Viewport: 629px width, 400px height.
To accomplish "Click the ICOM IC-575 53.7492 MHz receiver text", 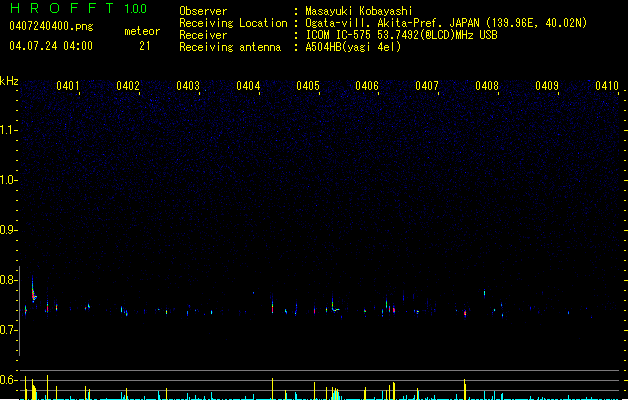I will [x=401, y=35].
